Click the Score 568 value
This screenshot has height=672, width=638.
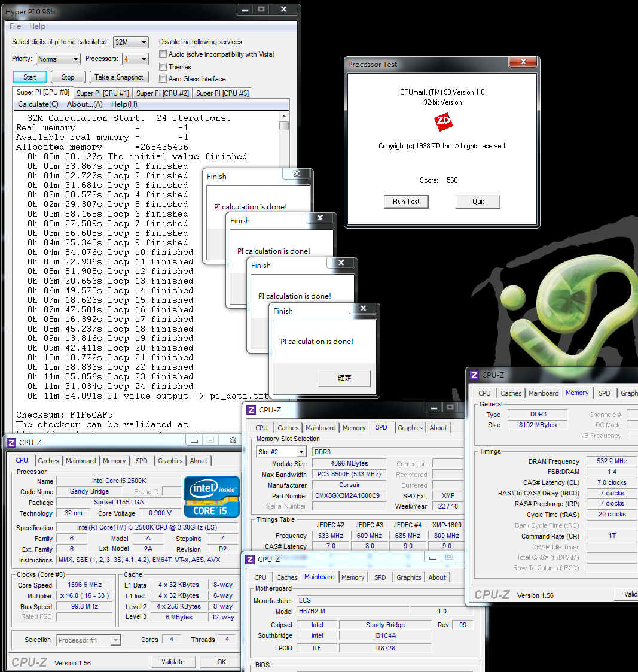(x=452, y=180)
